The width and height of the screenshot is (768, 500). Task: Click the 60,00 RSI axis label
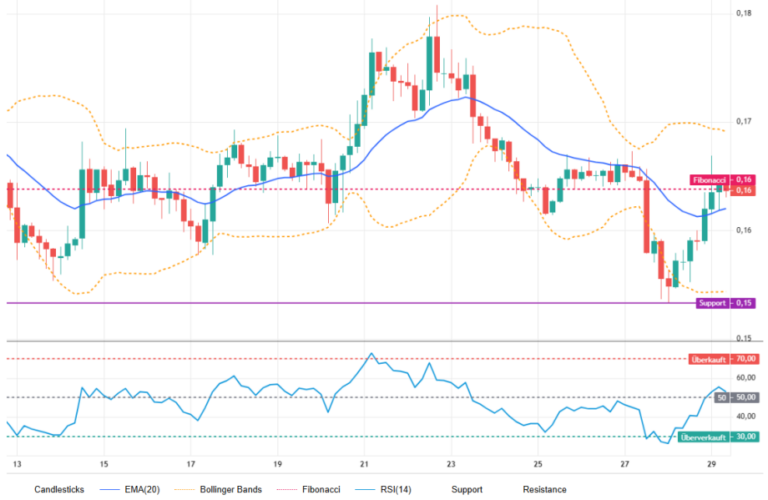(x=745, y=378)
